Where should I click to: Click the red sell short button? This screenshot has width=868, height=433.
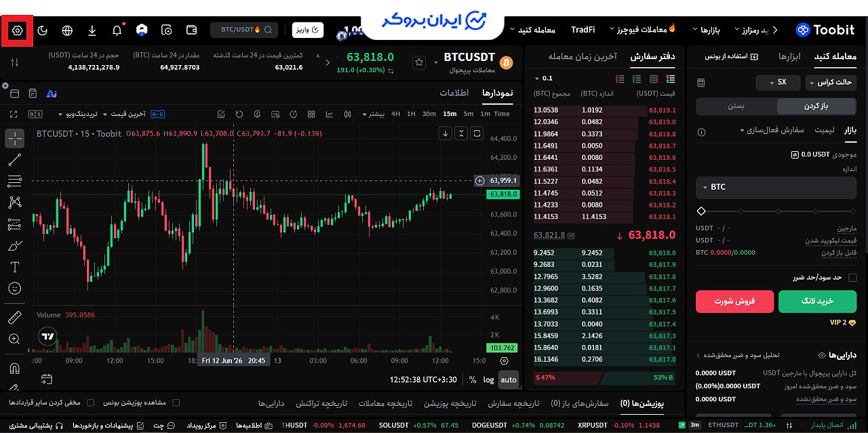point(734,301)
